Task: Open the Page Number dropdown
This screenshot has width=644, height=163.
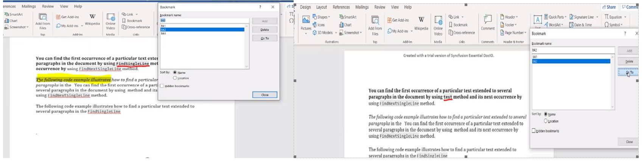Action: point(512,33)
